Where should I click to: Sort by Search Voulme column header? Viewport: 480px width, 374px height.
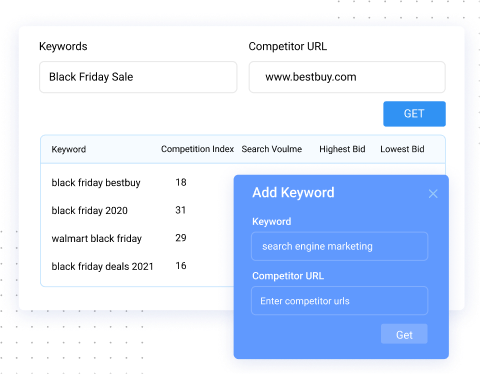click(272, 149)
